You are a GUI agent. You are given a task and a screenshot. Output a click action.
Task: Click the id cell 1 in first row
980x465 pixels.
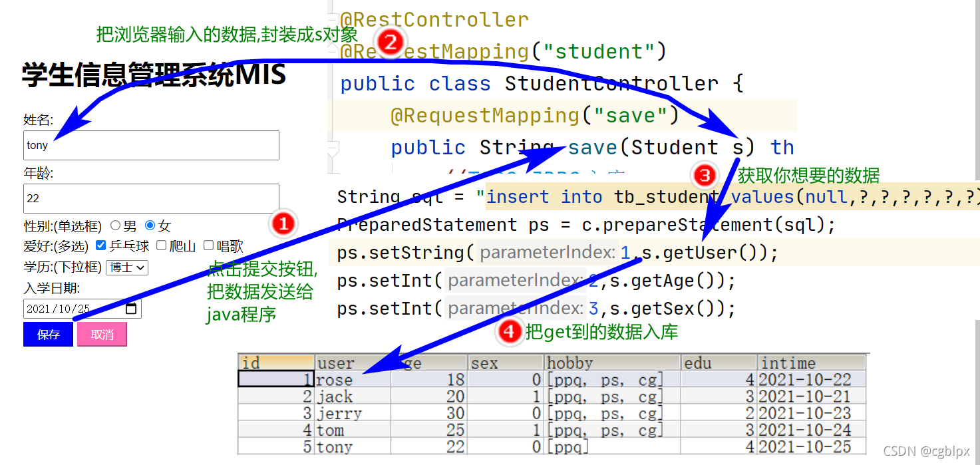[x=276, y=379]
